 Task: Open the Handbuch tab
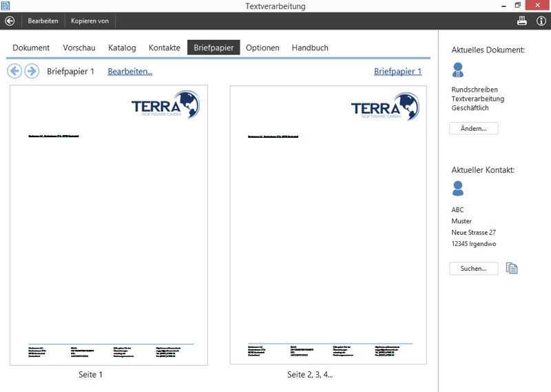point(310,48)
